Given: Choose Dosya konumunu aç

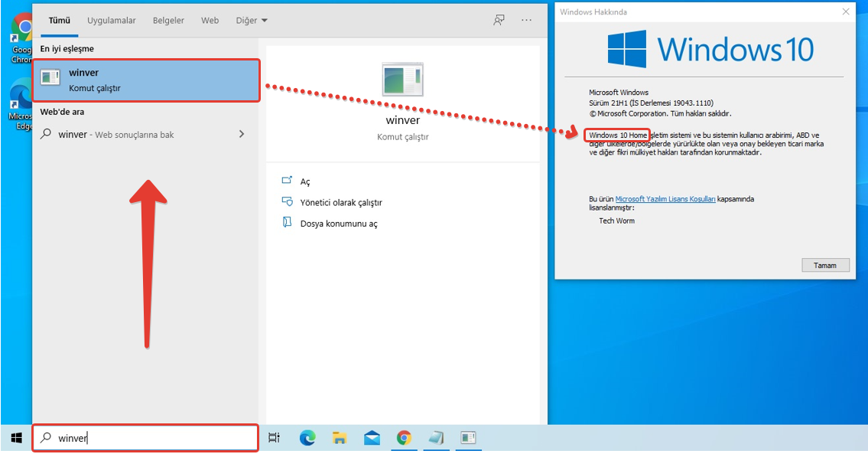Looking at the screenshot, I should tap(339, 224).
